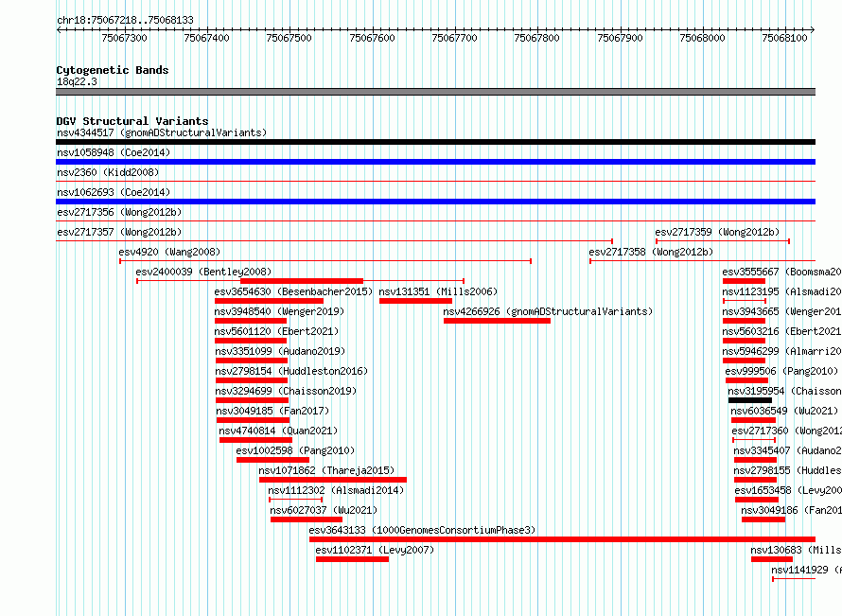Click ruler position 75067500
This screenshot has height=616, width=842.
coord(289,38)
